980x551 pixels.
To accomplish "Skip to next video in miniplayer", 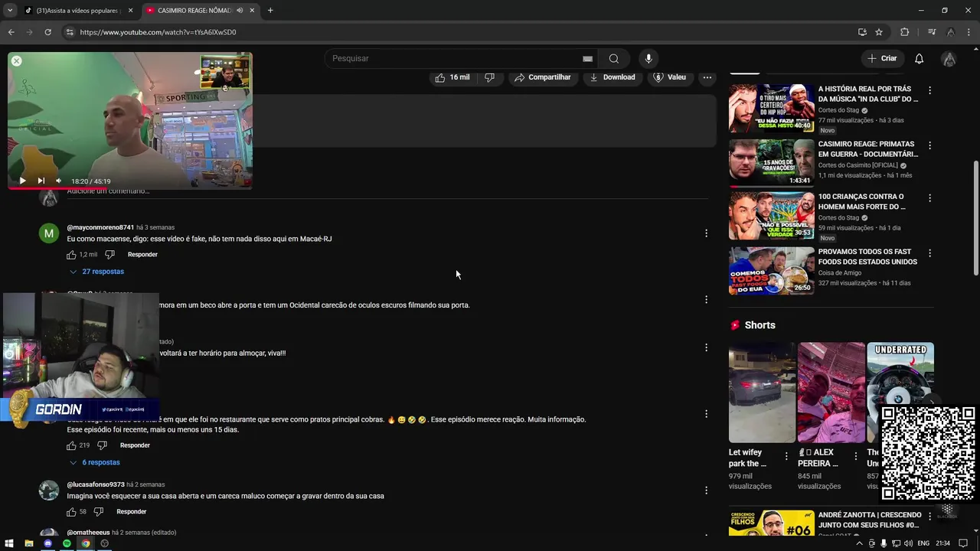I will 41,181.
